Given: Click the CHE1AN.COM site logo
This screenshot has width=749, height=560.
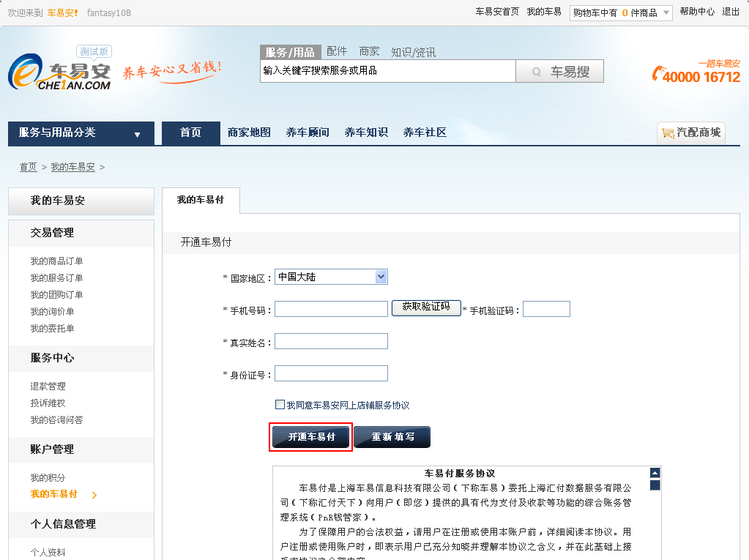Looking at the screenshot, I should tap(60, 73).
